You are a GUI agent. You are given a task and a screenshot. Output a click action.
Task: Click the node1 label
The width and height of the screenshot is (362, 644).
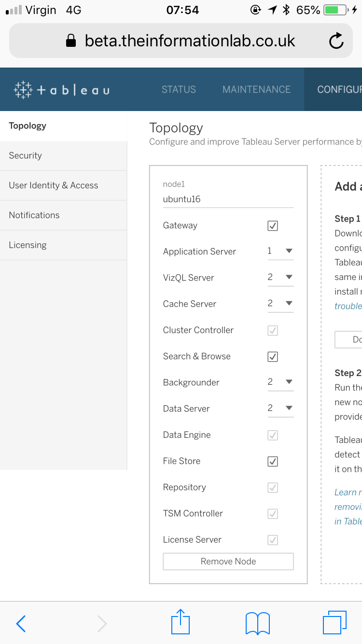point(174,184)
